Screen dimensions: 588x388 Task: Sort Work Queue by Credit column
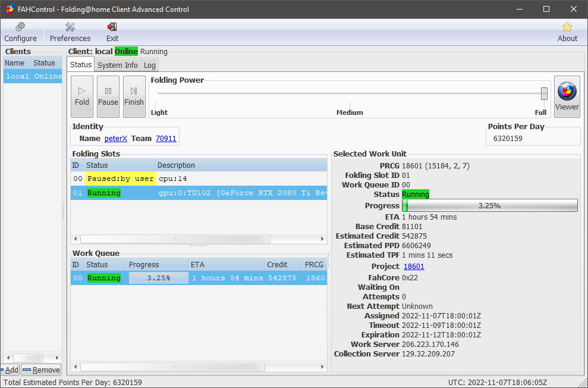[x=284, y=265]
